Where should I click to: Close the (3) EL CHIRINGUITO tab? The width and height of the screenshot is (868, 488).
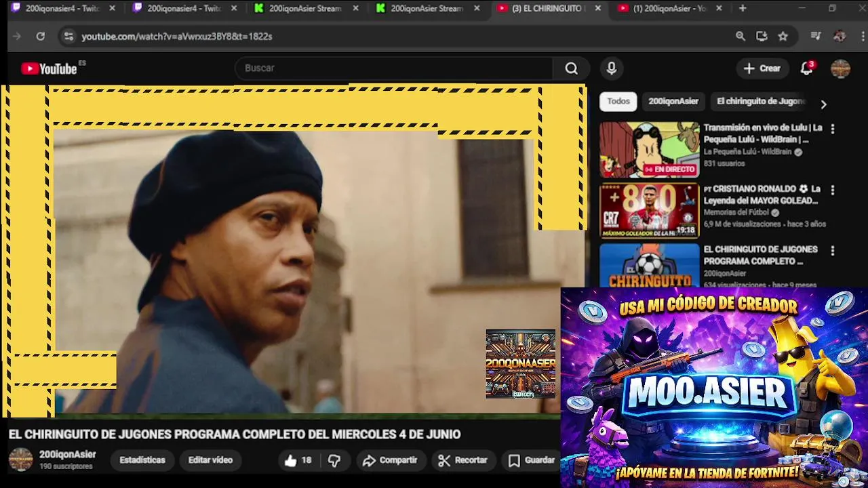597,8
